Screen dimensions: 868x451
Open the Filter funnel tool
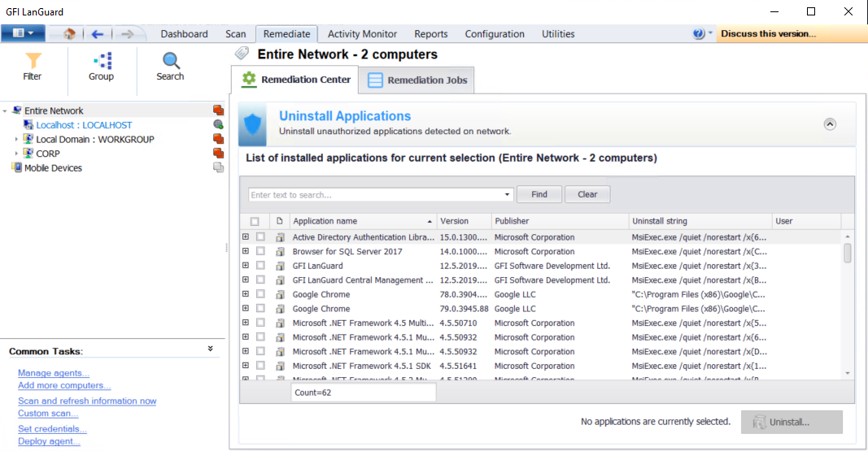33,67
